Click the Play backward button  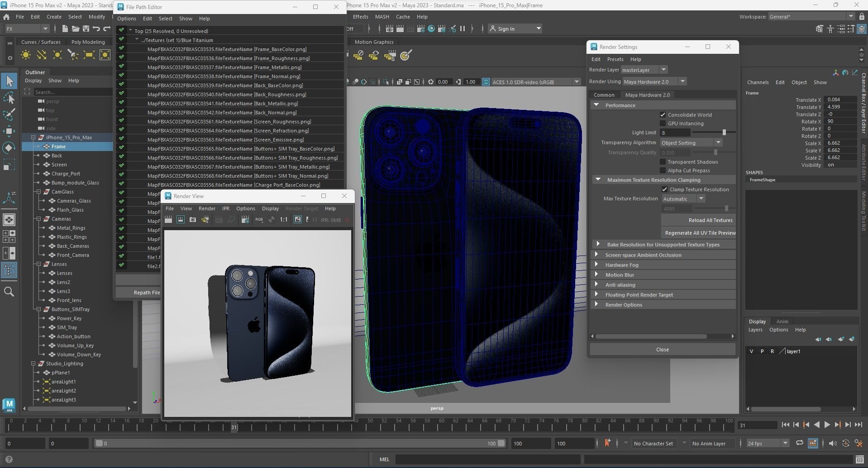click(x=817, y=425)
